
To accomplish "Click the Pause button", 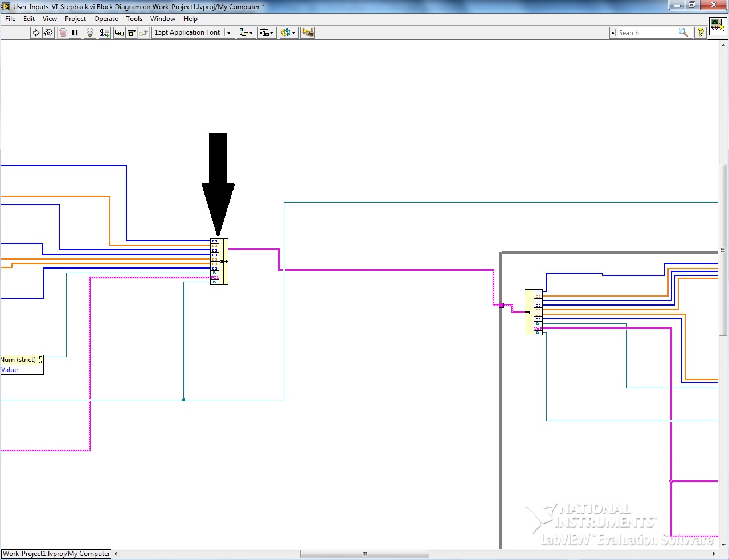I will click(75, 32).
